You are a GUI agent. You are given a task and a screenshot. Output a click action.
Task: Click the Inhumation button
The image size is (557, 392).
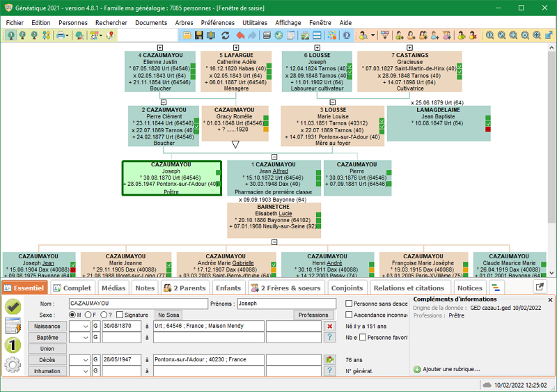(x=47, y=371)
